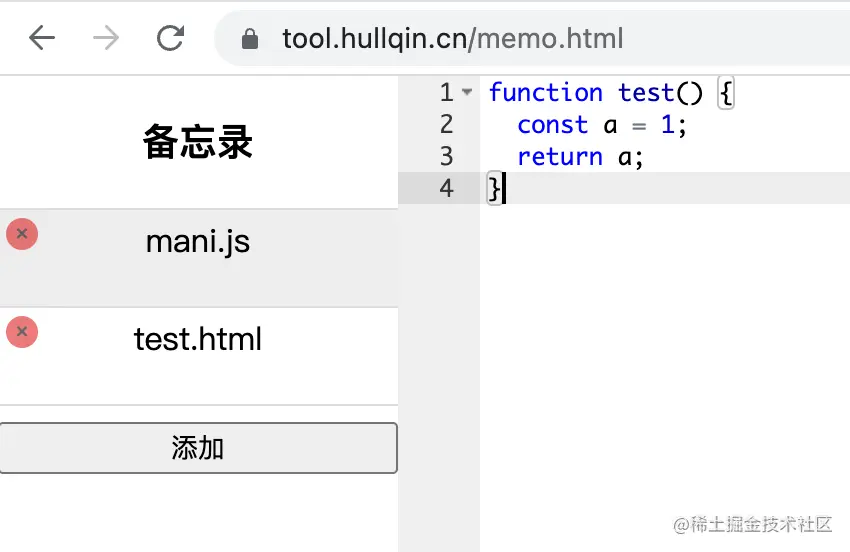Click the test function name

click(646, 92)
